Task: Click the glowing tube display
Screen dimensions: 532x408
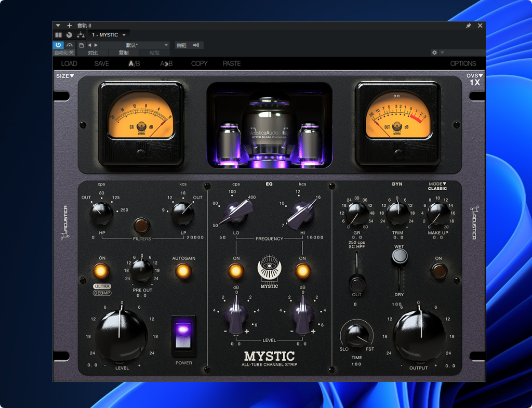Action: pyautogui.click(x=269, y=125)
